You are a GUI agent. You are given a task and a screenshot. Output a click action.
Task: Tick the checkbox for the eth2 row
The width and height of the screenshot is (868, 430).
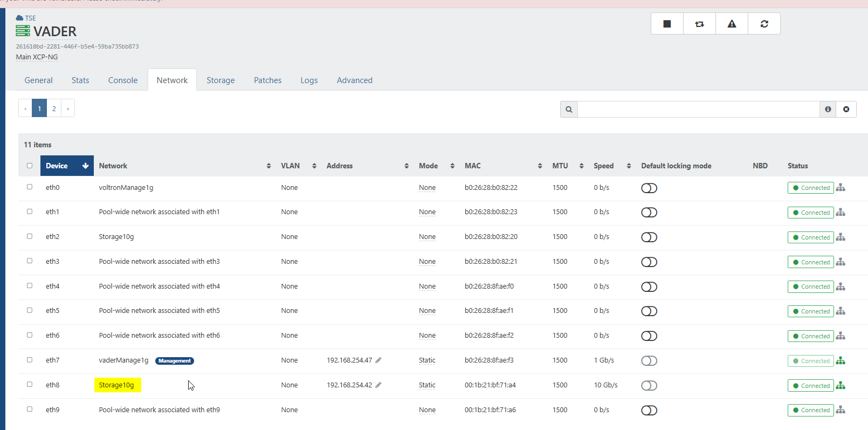(30, 236)
